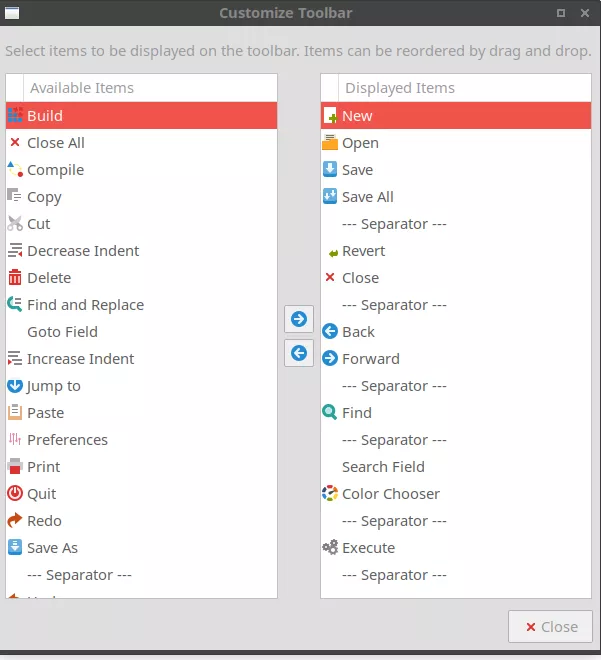Click the Build icon in Available Items

pyautogui.click(x=15, y=116)
